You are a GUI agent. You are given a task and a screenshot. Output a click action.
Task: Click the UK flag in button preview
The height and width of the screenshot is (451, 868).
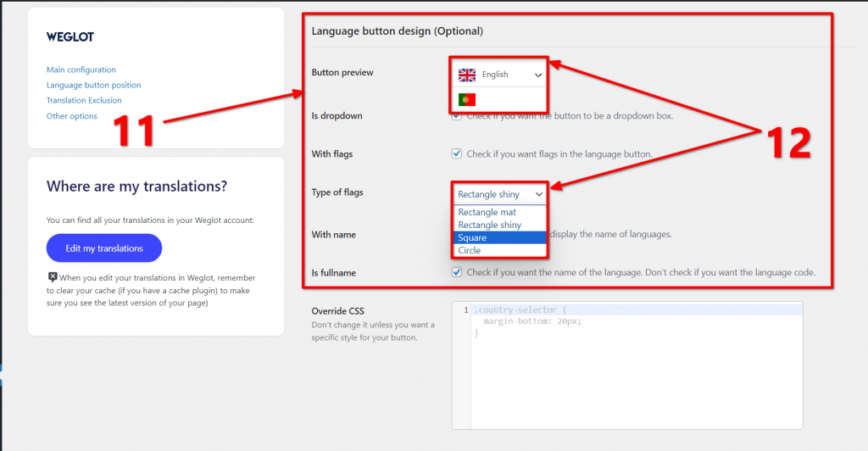[x=467, y=75]
